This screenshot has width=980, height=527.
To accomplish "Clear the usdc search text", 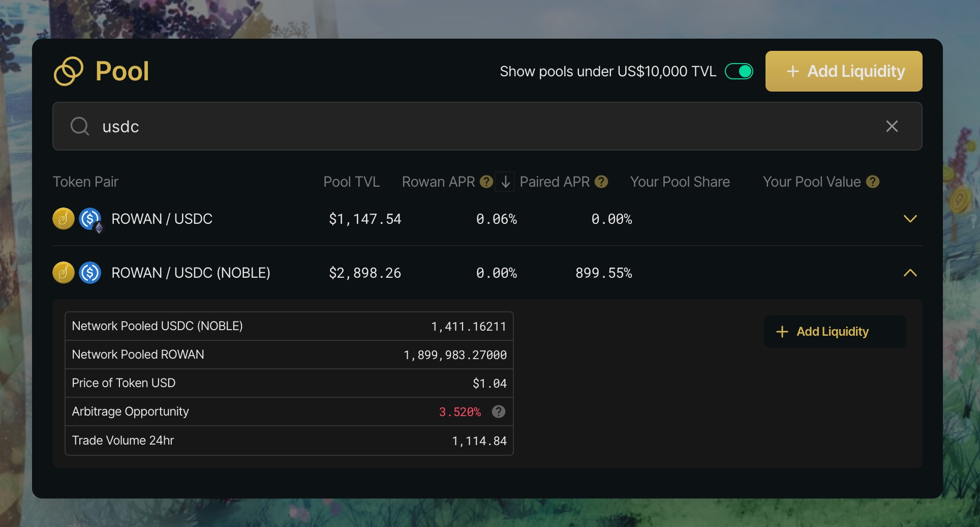I will [x=892, y=126].
